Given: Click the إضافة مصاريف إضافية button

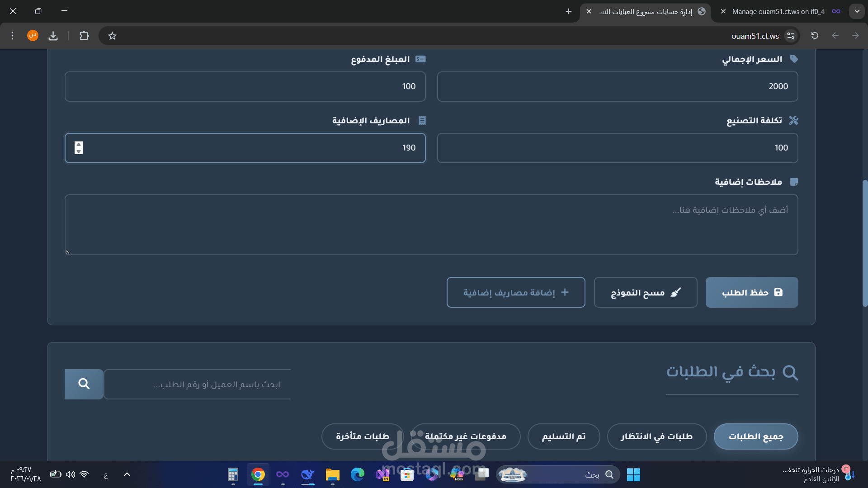Looking at the screenshot, I should (x=515, y=292).
